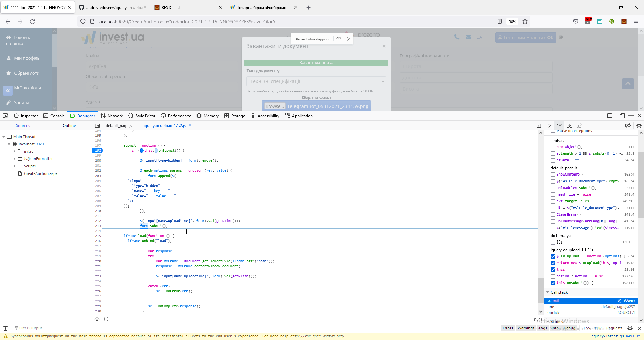Enable the 'stData = "";' breakpoint

pyautogui.click(x=553, y=160)
